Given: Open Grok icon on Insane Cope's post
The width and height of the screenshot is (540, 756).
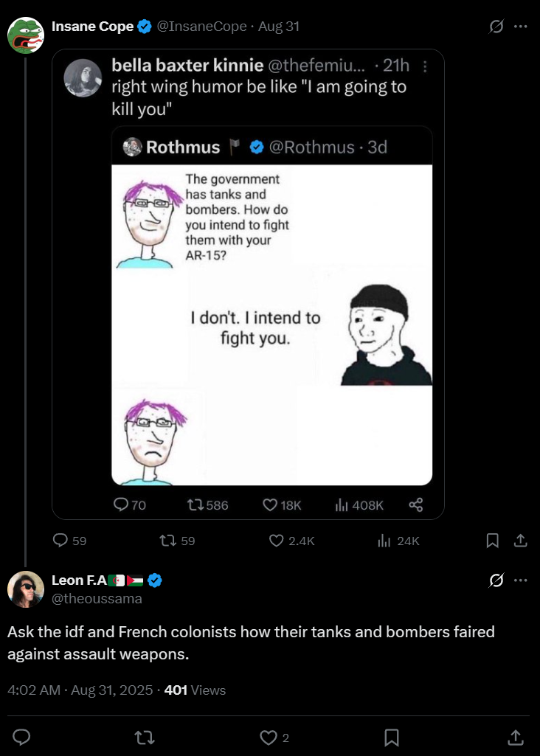Looking at the screenshot, I should pyautogui.click(x=496, y=27).
